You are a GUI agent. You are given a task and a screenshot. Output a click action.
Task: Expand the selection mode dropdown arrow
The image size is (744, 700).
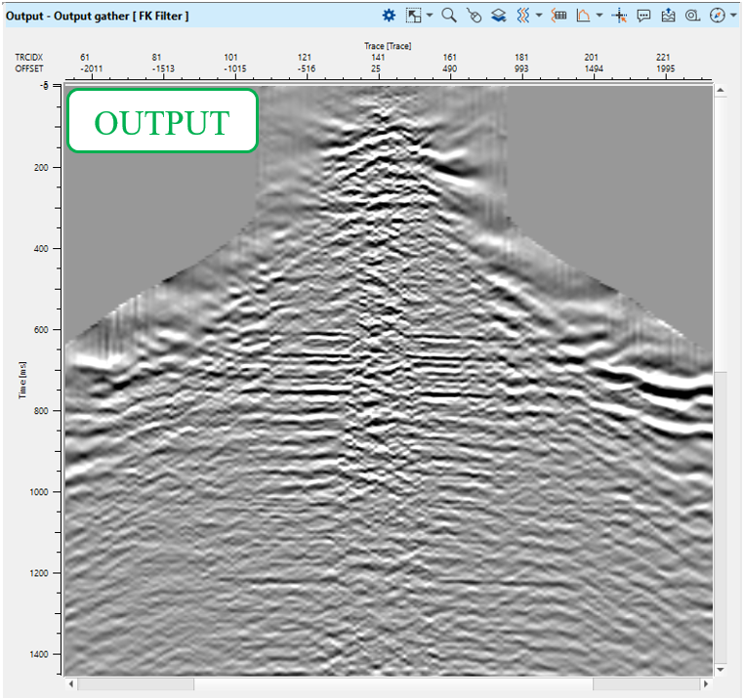pos(431,16)
